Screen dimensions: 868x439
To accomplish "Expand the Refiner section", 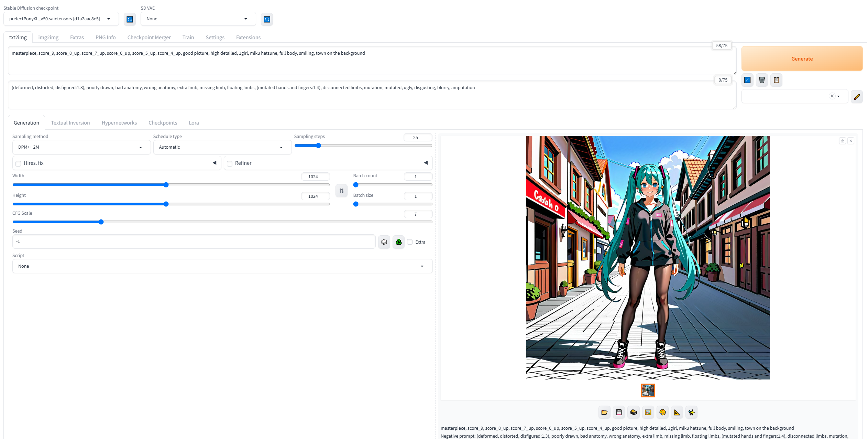I will click(x=426, y=163).
